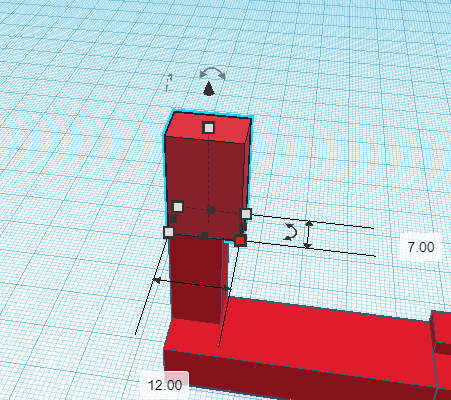Select the long horizontal red box
Viewport: 451px width, 400px height.
300,347
